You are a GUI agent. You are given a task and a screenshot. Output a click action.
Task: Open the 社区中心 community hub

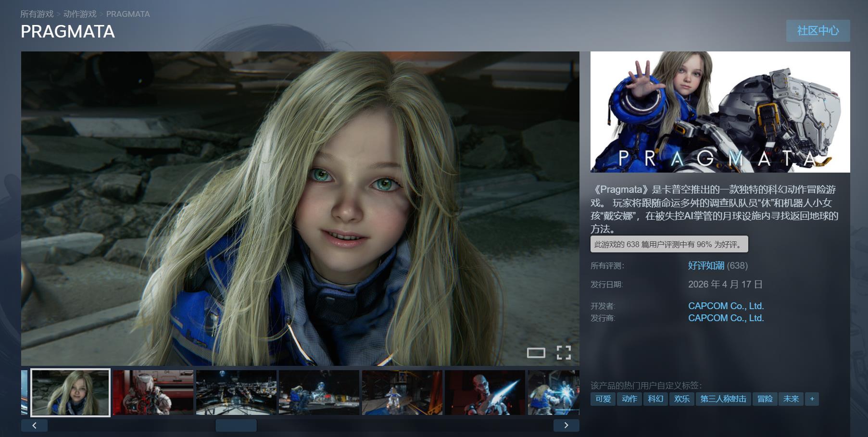click(818, 31)
